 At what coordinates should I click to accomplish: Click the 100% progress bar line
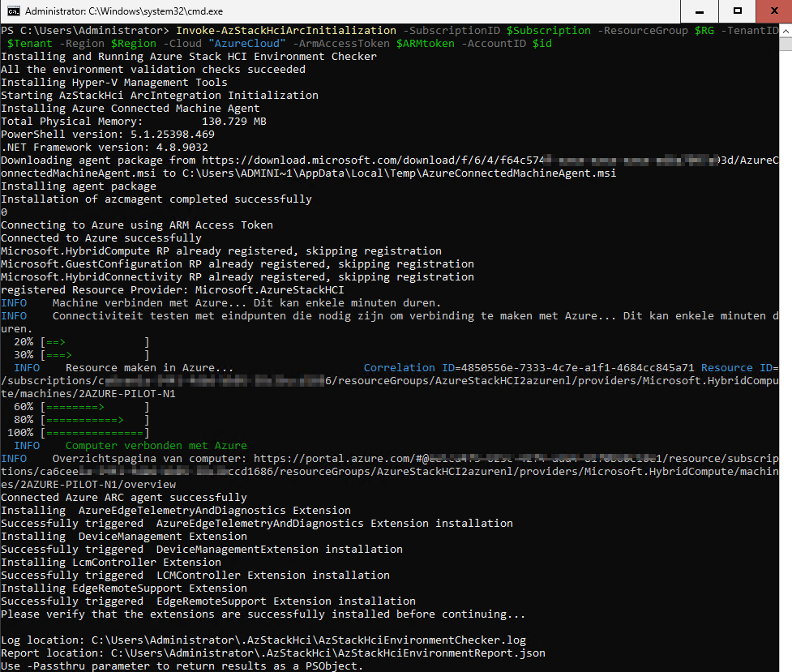coord(78,432)
